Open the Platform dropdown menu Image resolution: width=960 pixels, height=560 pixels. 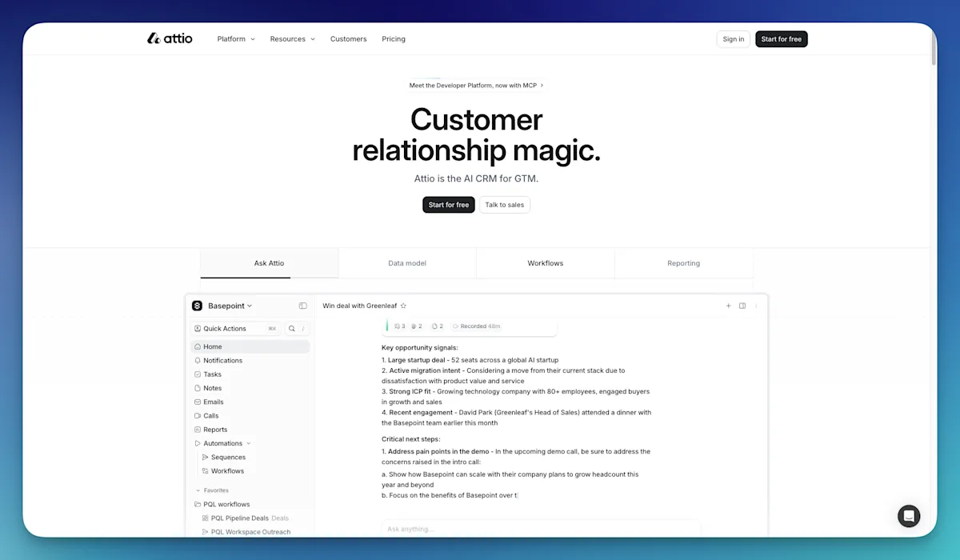coord(236,38)
